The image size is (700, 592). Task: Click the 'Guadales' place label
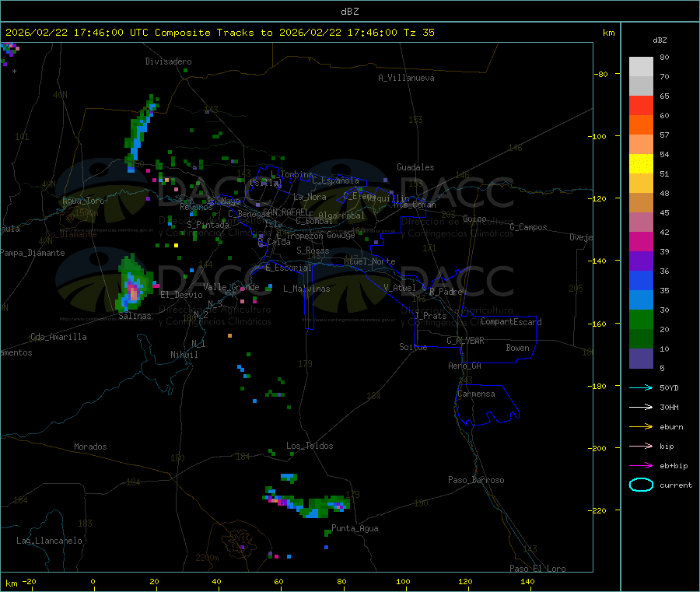415,167
